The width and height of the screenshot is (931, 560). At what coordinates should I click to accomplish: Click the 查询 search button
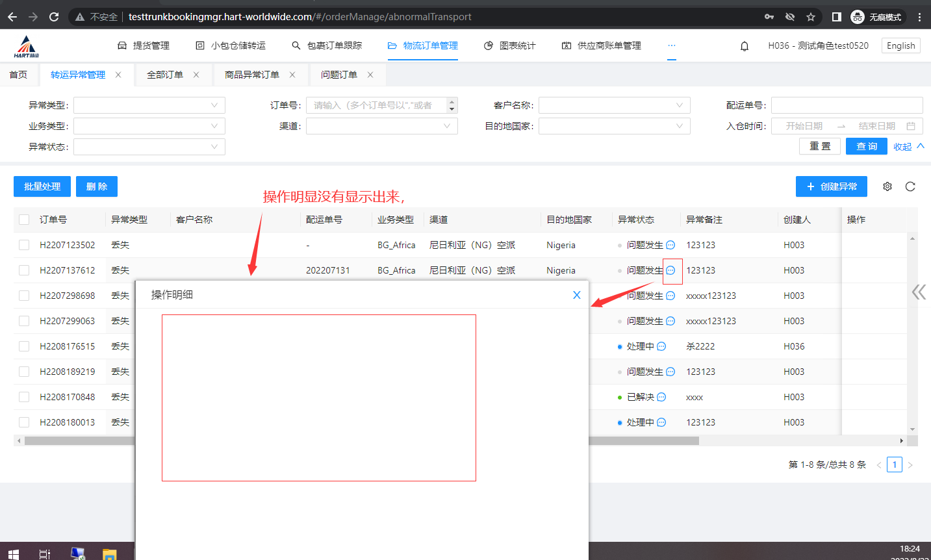[x=866, y=146]
